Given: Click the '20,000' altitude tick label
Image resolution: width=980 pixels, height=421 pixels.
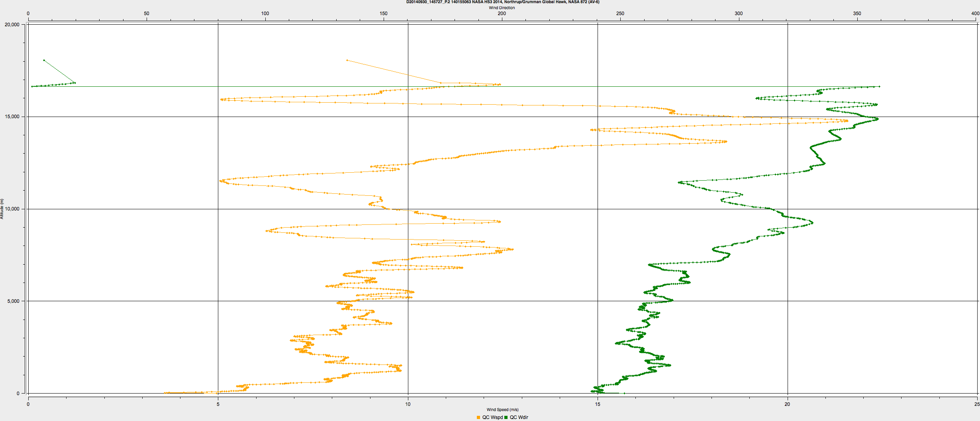Looking at the screenshot, I should [12, 25].
